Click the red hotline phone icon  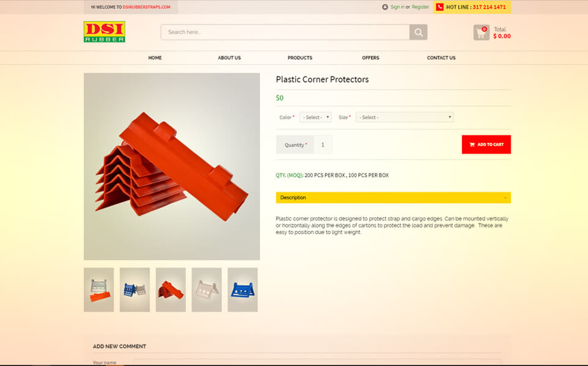pyautogui.click(x=439, y=7)
